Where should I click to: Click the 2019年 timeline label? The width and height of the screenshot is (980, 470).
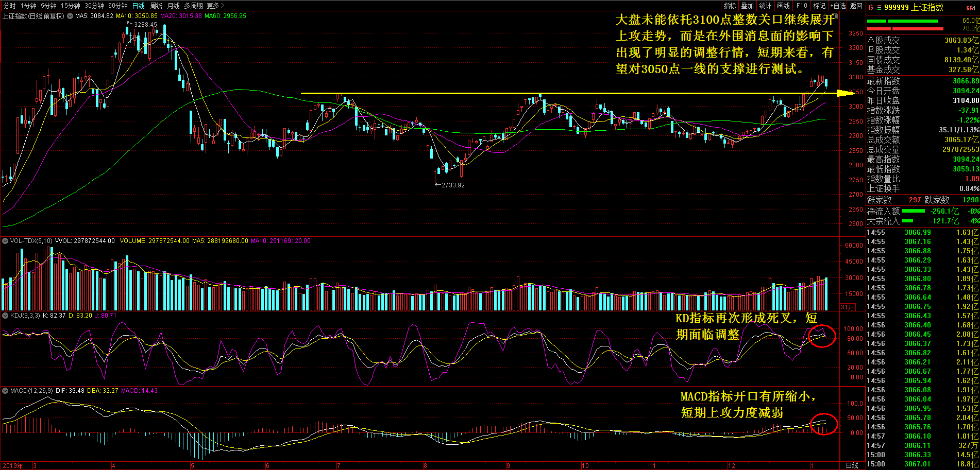tap(12, 466)
